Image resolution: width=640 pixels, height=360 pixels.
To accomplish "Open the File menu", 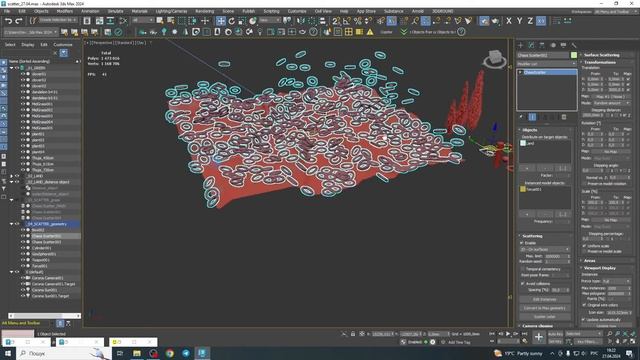I will [x=7, y=11].
